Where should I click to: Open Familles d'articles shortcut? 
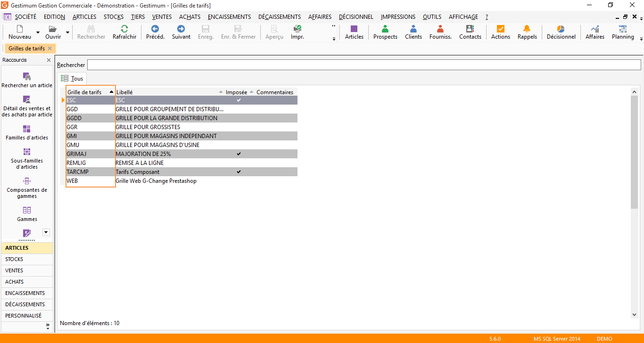click(27, 133)
